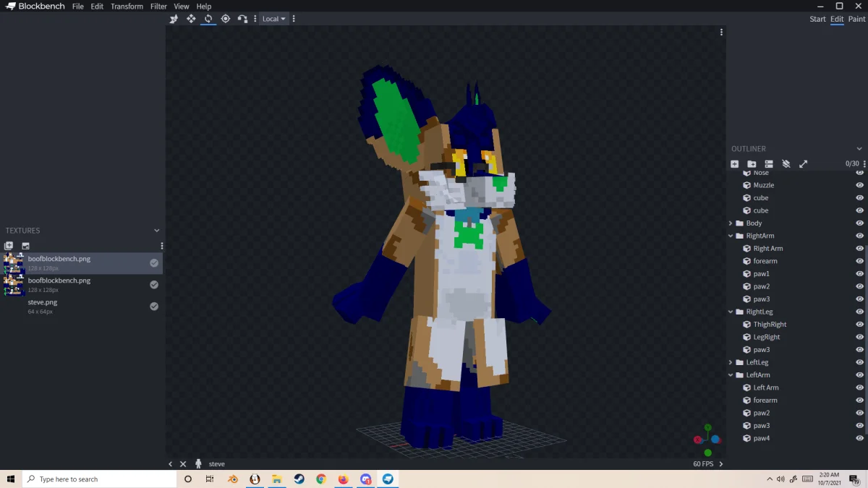Open Steam from the taskbar

(x=299, y=479)
